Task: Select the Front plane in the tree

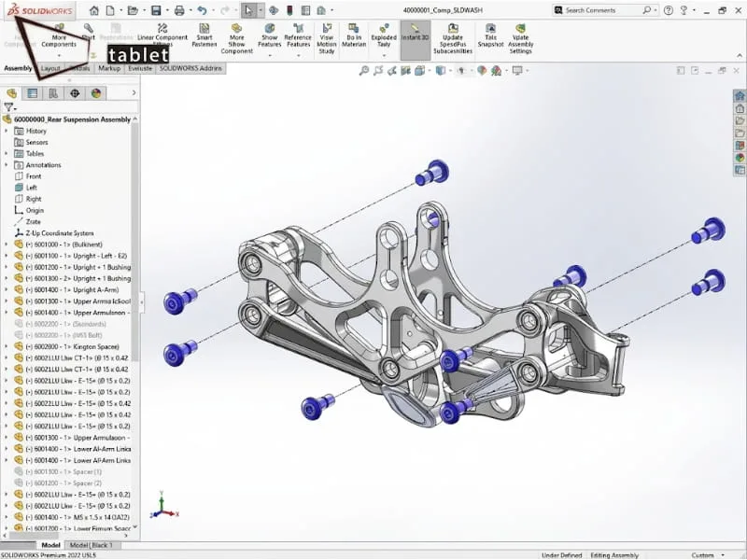Action: (x=34, y=176)
